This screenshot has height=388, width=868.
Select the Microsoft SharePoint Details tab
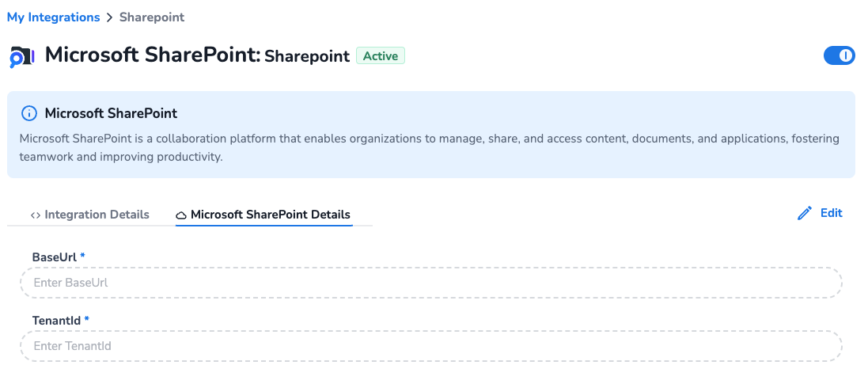pos(270,215)
